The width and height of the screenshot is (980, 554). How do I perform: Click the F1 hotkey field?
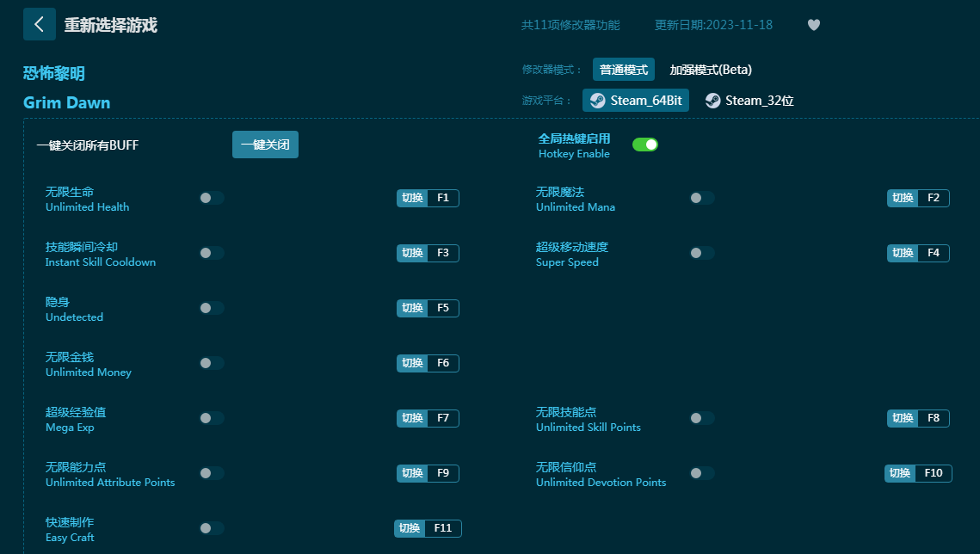pos(443,198)
